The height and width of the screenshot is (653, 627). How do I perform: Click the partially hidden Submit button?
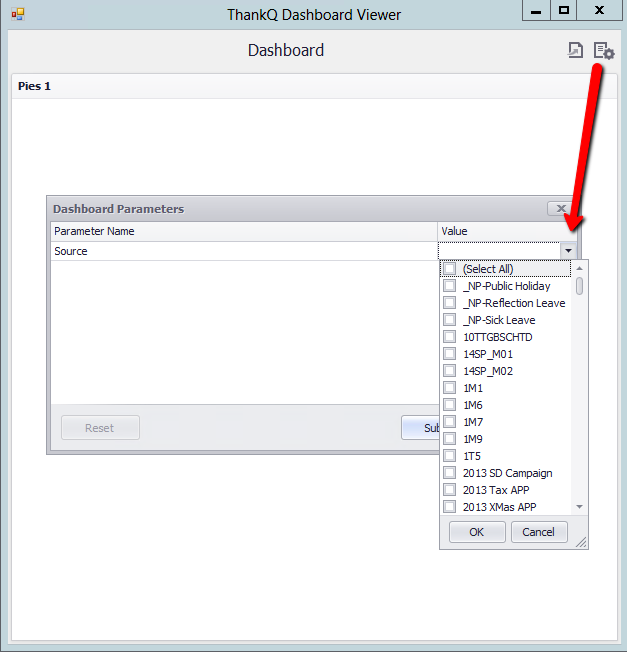point(420,428)
